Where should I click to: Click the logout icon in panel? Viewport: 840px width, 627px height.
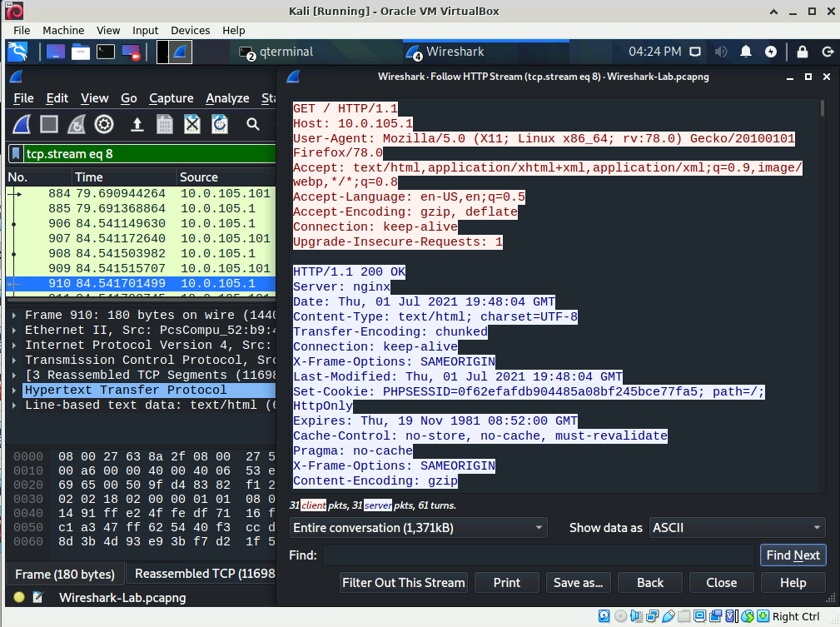(828, 52)
